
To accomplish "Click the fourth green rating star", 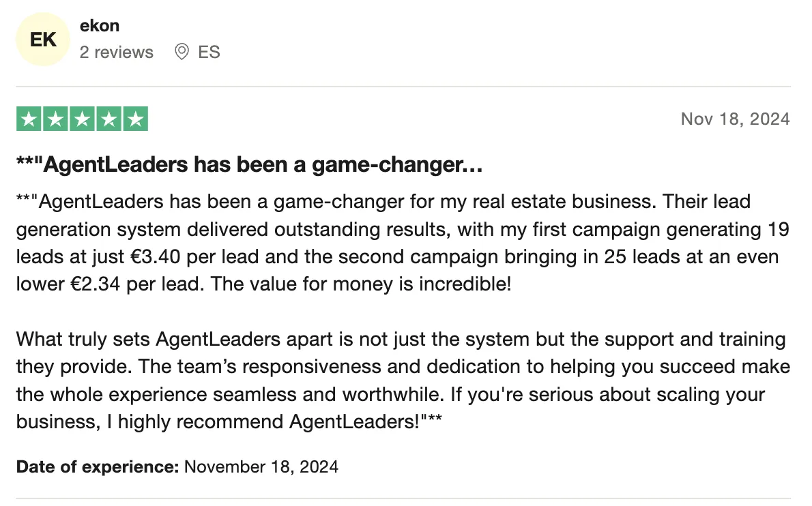I will point(108,119).
